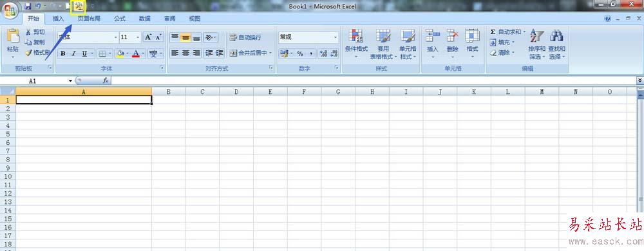Switch to the 数据 tab
The image size is (644, 251).
tap(144, 19)
